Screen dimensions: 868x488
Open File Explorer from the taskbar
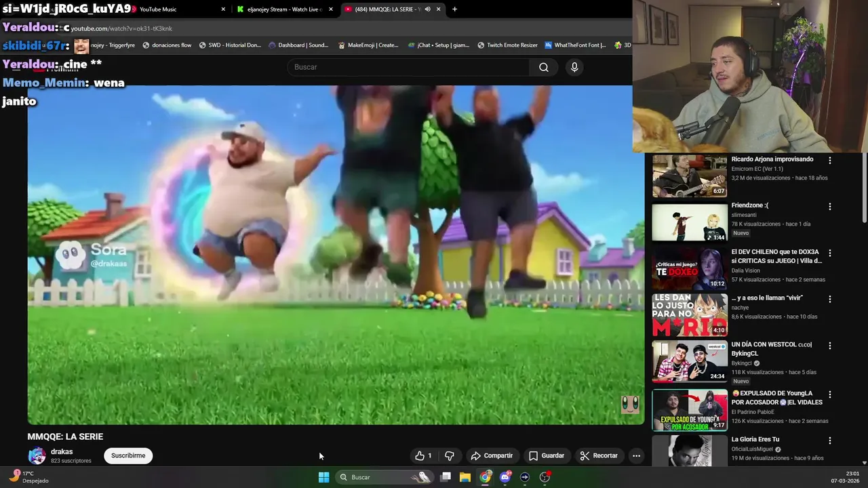(465, 477)
